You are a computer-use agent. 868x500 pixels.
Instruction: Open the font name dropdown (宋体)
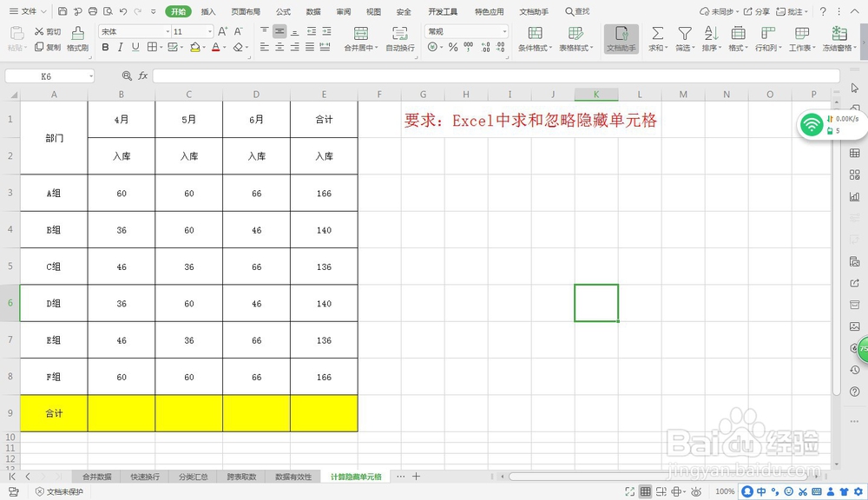[x=168, y=31]
